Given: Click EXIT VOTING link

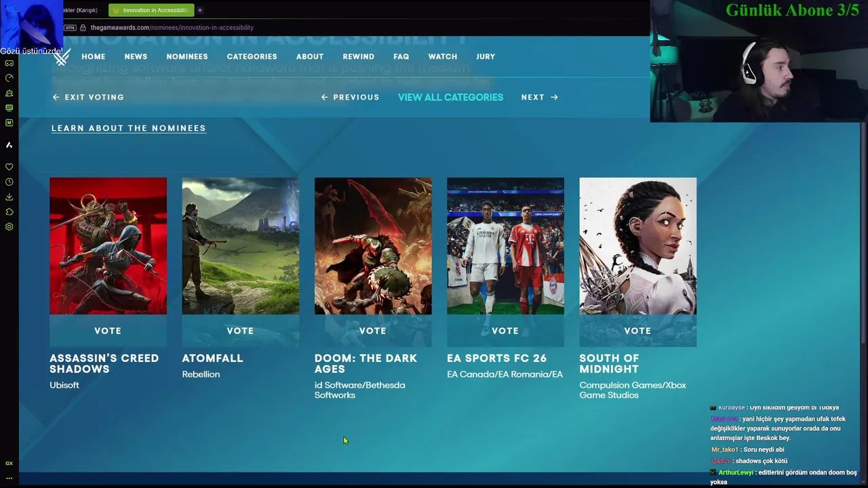Looking at the screenshot, I should (88, 98).
